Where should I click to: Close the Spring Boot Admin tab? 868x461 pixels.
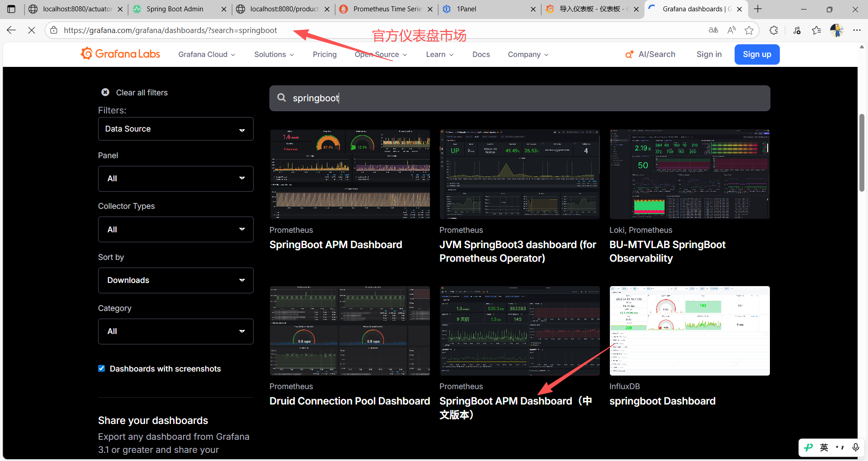click(224, 9)
